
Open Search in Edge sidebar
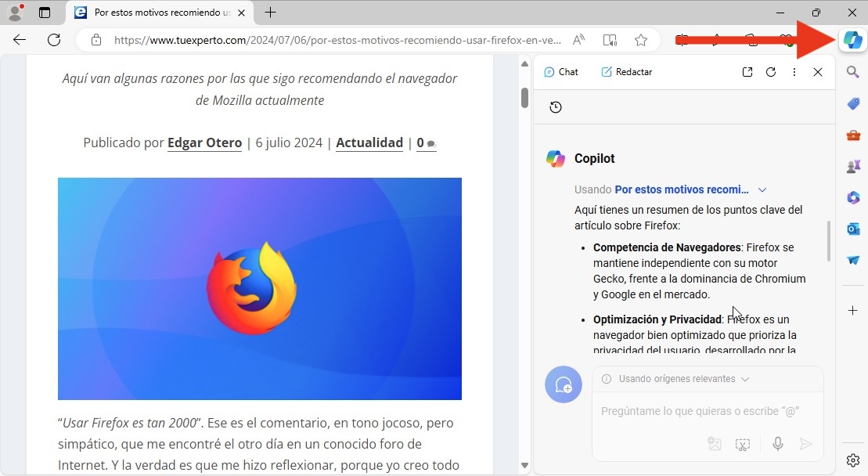(x=853, y=72)
